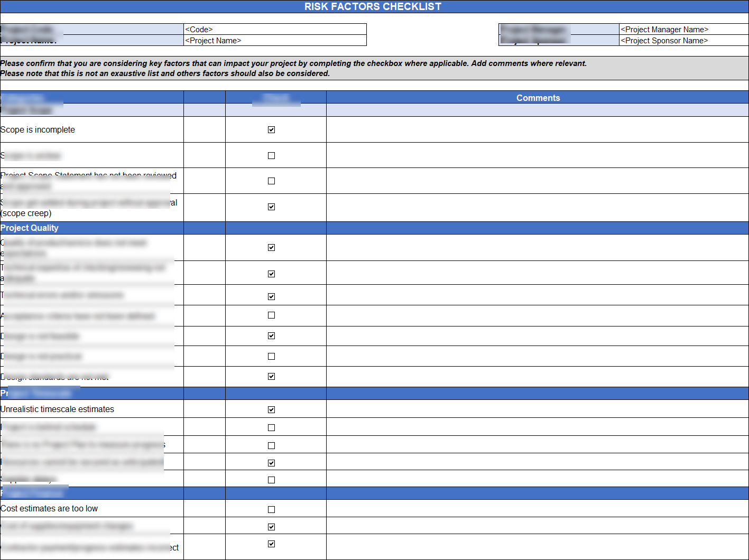
Task: Check the "Project Scope Statement" not reviewed checkbox
Action: 271,181
